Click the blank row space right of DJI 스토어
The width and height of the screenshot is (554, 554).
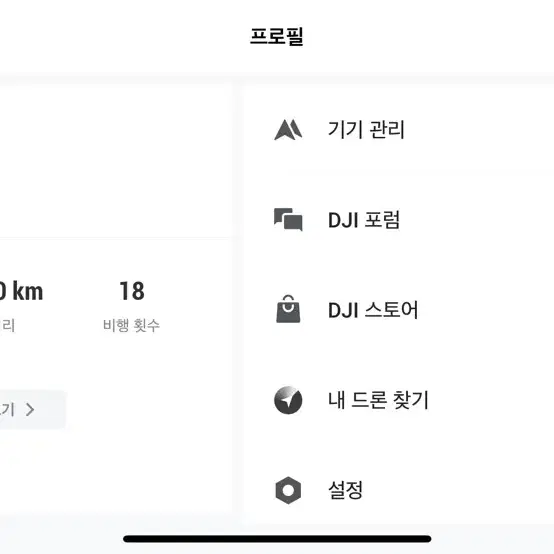[486, 310]
